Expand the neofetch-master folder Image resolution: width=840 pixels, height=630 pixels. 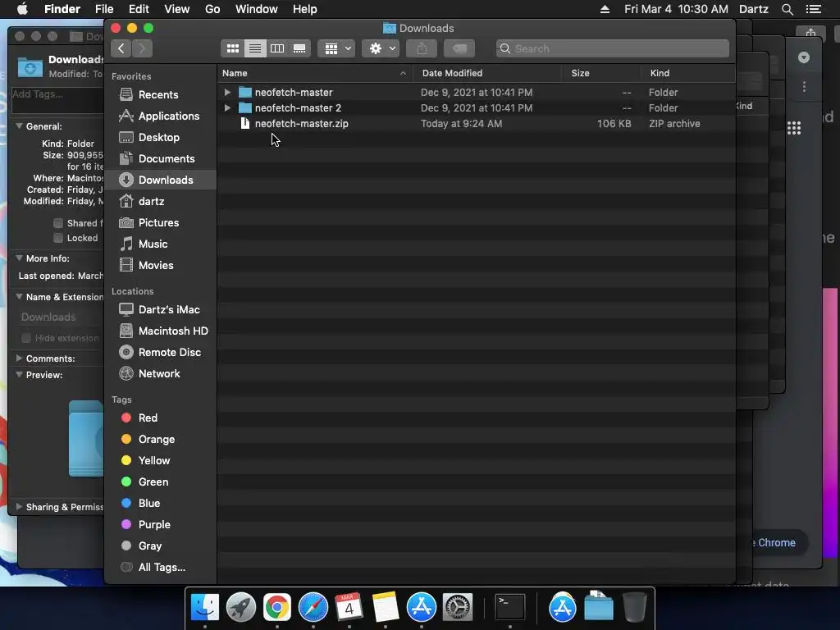coord(227,92)
